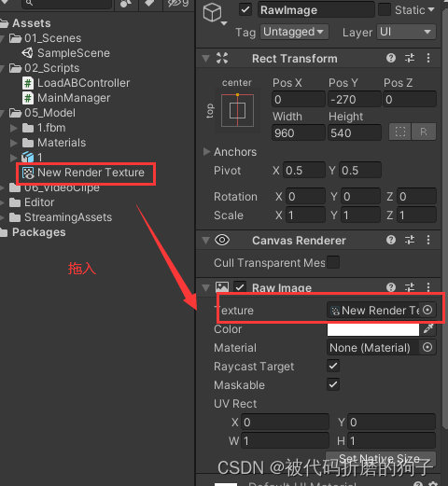Open Rect Transform more options menu
Image resolution: width=448 pixels, height=486 pixels.
(428, 58)
